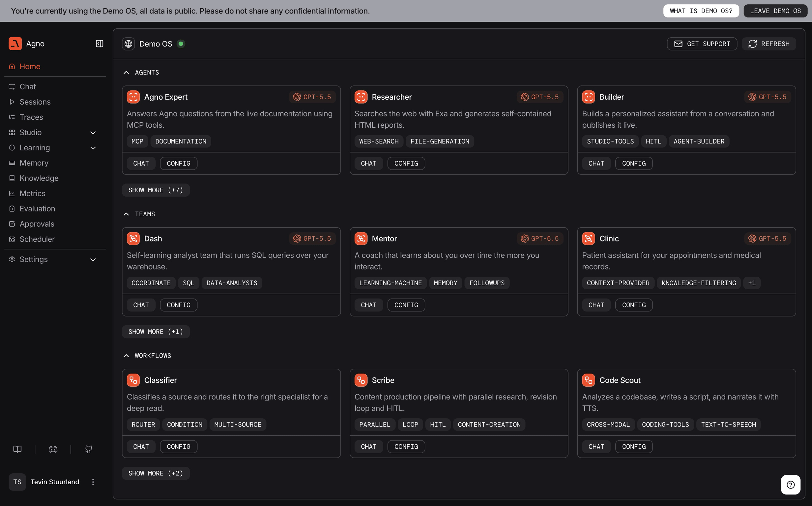Open Chat for Agno Expert
The width and height of the screenshot is (812, 506).
click(141, 163)
